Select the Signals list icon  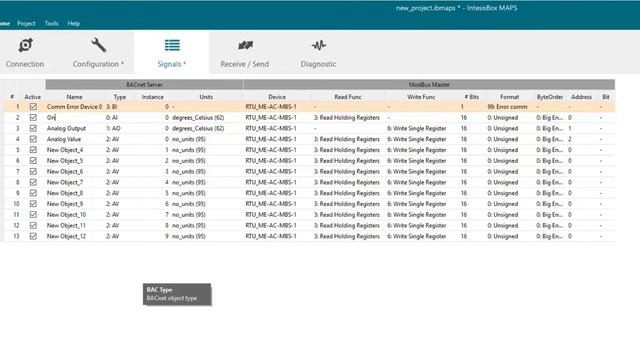[x=172, y=45]
